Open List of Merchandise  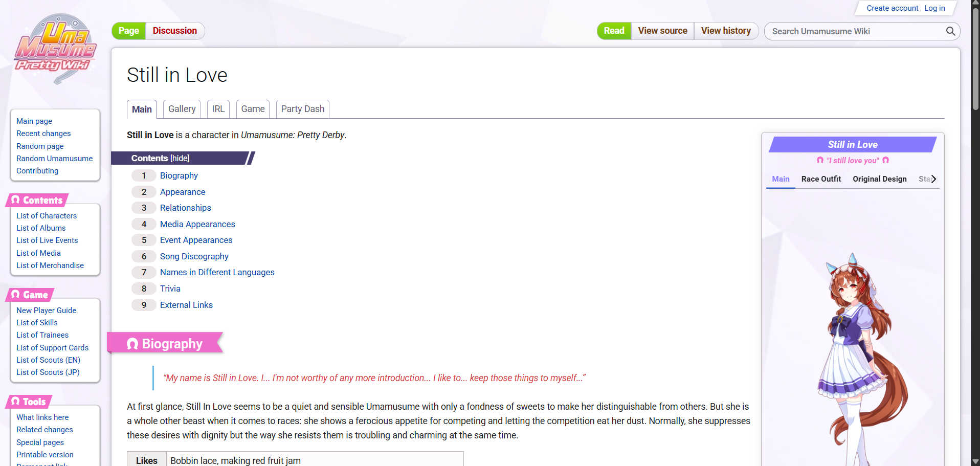[x=50, y=265]
